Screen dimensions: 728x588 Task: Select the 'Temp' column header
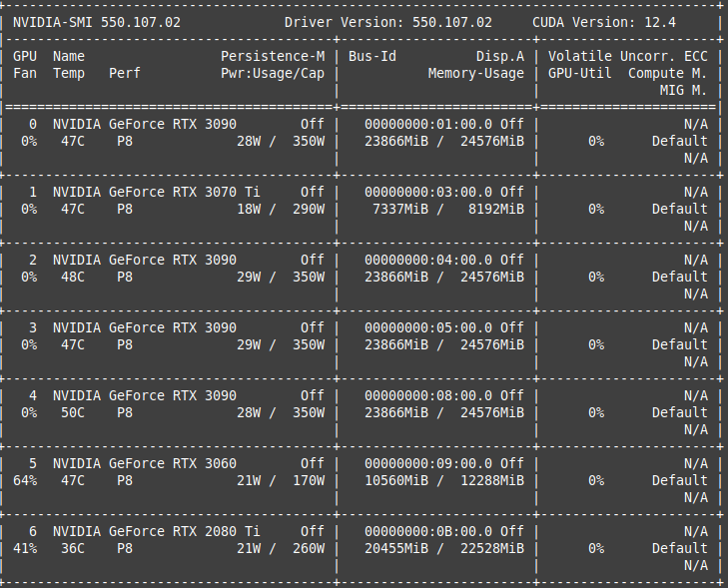click(69, 73)
